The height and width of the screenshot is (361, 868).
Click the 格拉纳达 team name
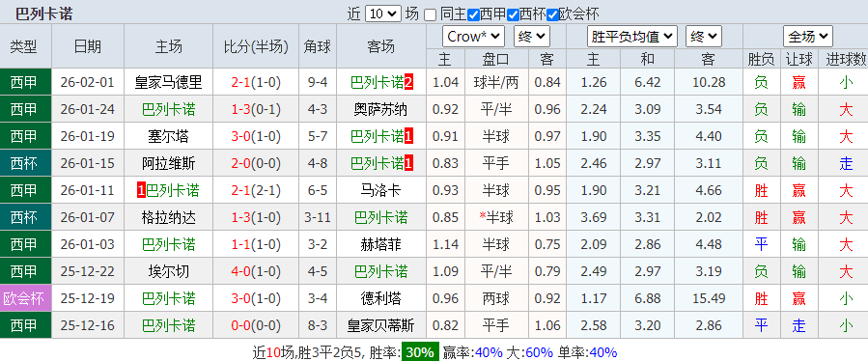(168, 217)
